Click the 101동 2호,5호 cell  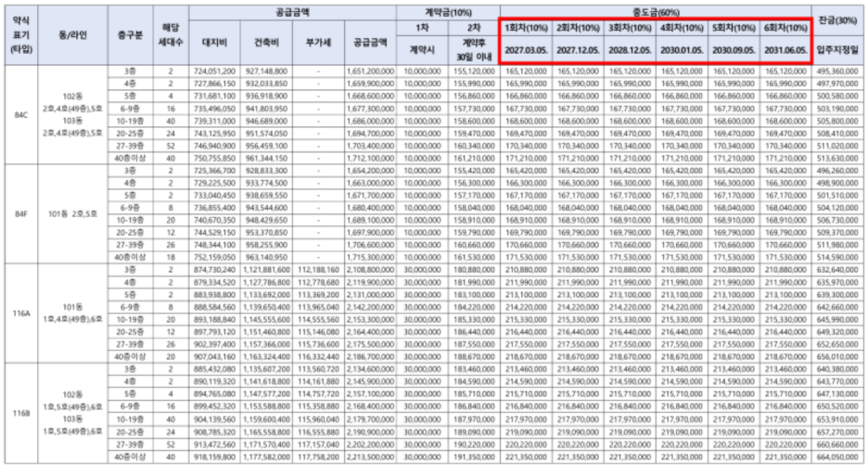click(x=73, y=213)
